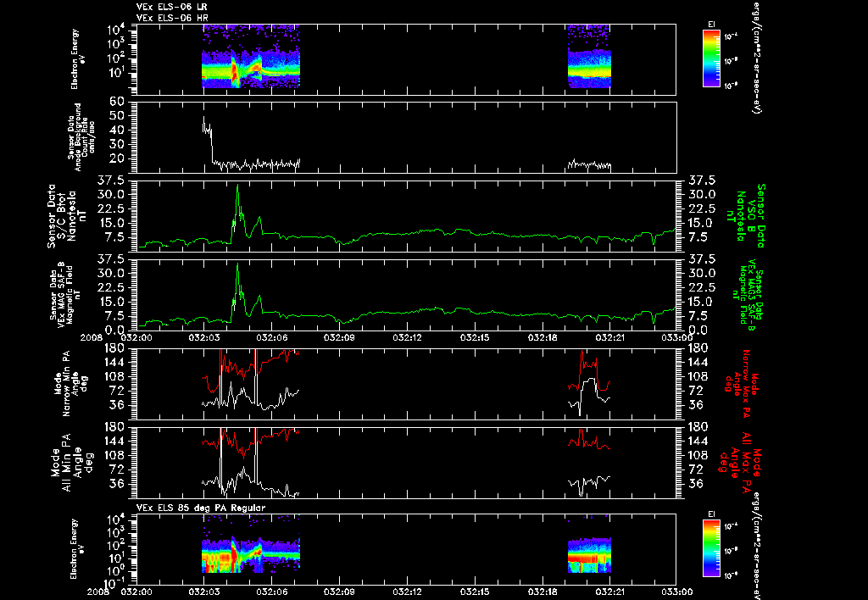Viewport: 868px width, 600px height.
Task: Click the red Narrow Max PA trace near 032:20
Action: click(588, 364)
